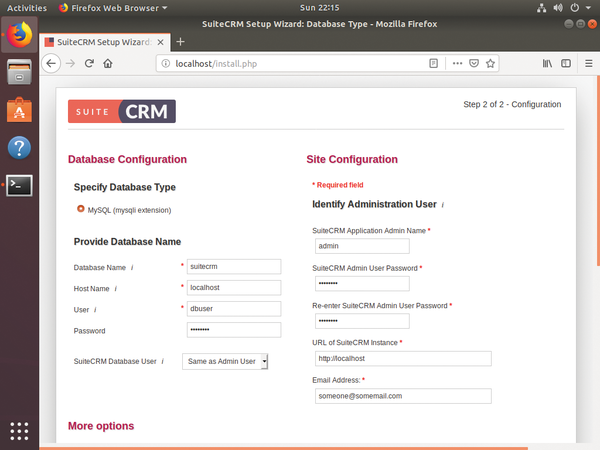Expand system menu arrow in top bar
This screenshot has width=600, height=450.
click(588, 8)
